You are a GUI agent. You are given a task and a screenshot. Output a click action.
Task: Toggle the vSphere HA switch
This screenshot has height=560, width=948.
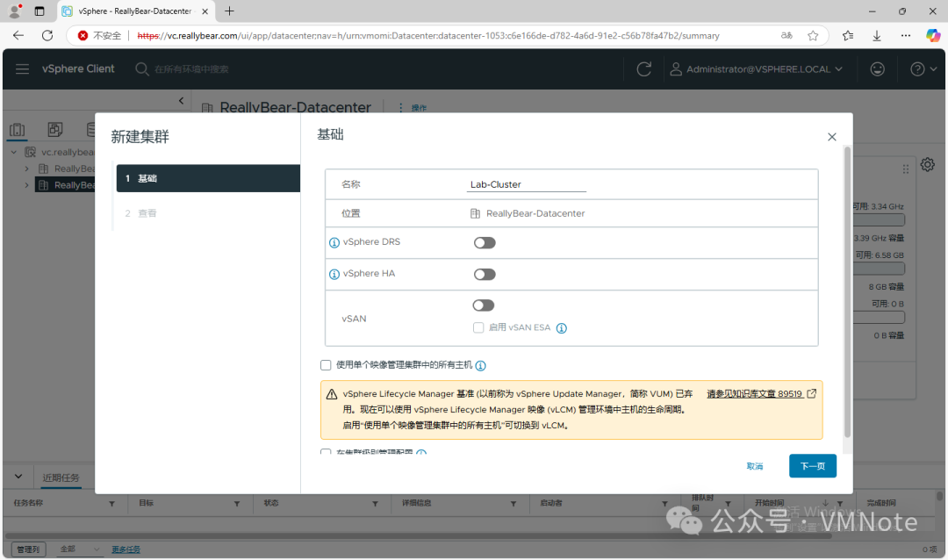(x=485, y=275)
